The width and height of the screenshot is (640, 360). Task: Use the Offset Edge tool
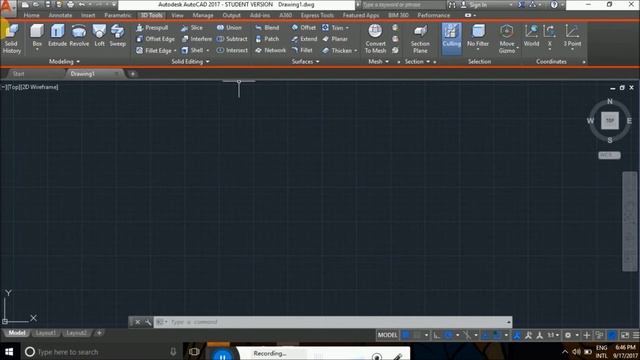point(155,39)
